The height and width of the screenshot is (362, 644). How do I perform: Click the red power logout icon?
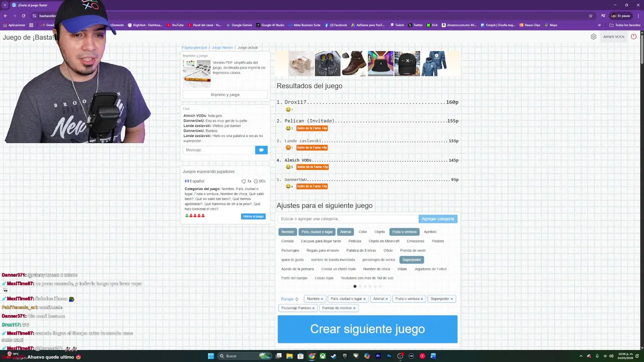pos(633,37)
